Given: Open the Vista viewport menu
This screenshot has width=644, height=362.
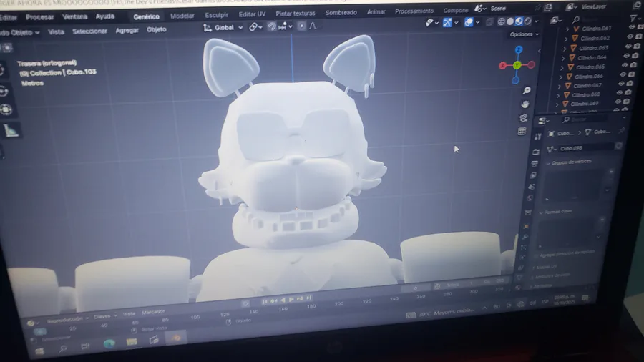Looking at the screenshot, I should (56, 31).
